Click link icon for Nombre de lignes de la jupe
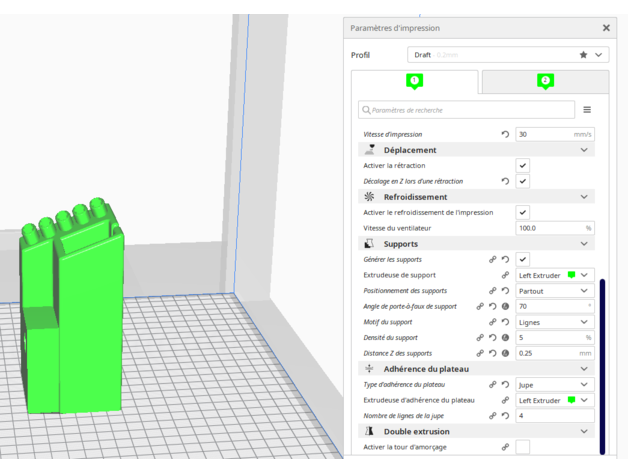The height and width of the screenshot is (472, 628). (x=493, y=415)
